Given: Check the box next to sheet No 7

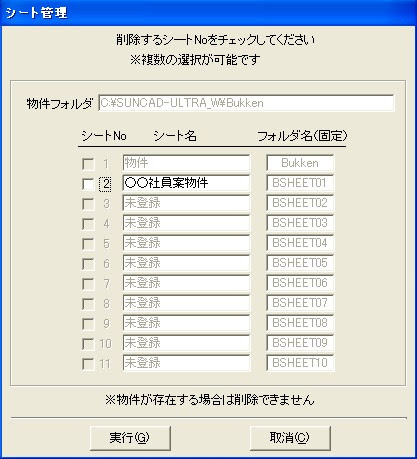Looking at the screenshot, I should tap(88, 284).
